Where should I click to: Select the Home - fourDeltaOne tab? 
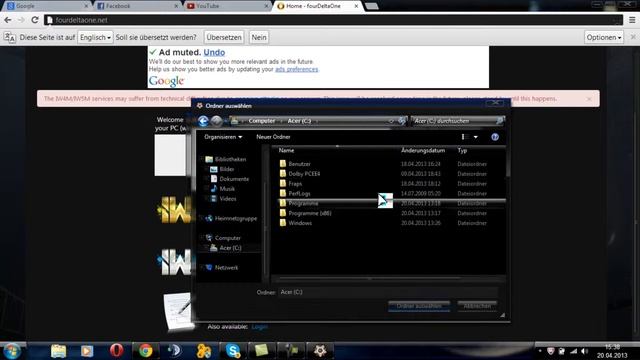[318, 6]
